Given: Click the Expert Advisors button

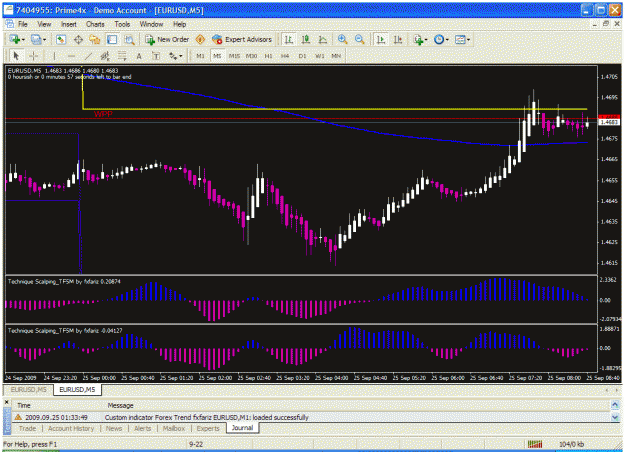Looking at the screenshot, I should pyautogui.click(x=242, y=39).
